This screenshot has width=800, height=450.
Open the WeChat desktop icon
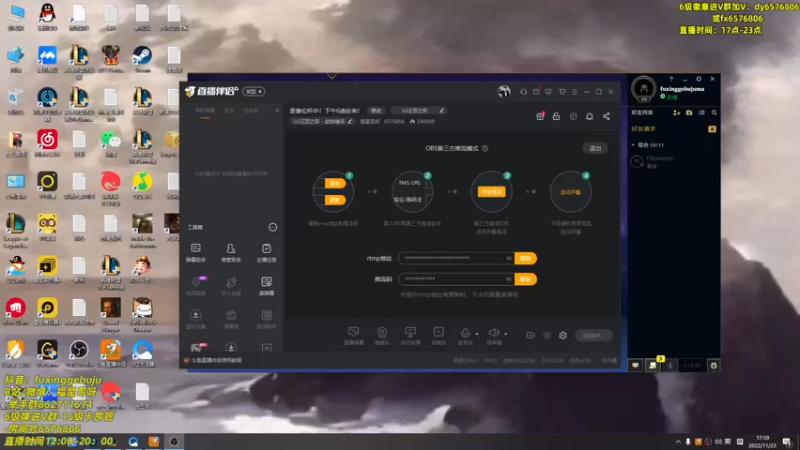coord(111,143)
